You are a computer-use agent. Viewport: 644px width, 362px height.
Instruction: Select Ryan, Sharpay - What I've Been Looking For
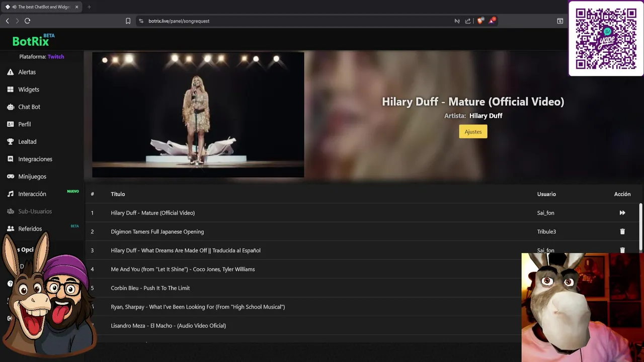198,307
